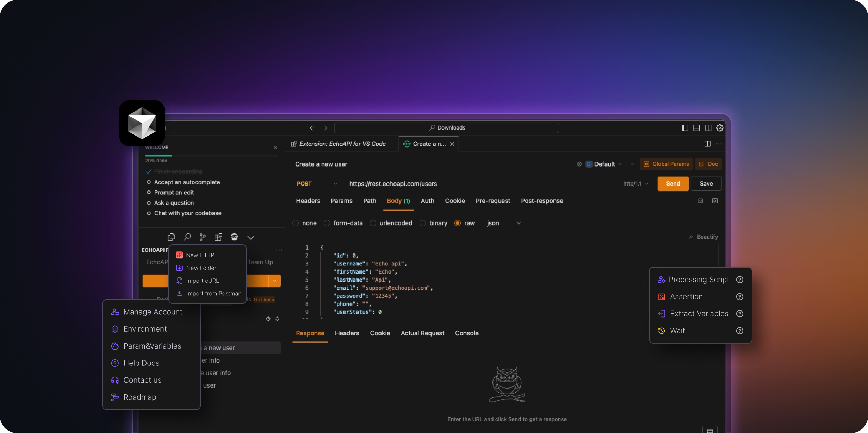The width and height of the screenshot is (868, 433).
Task: Click expand/collapse arrows icon in sidebar
Action: 277,319
